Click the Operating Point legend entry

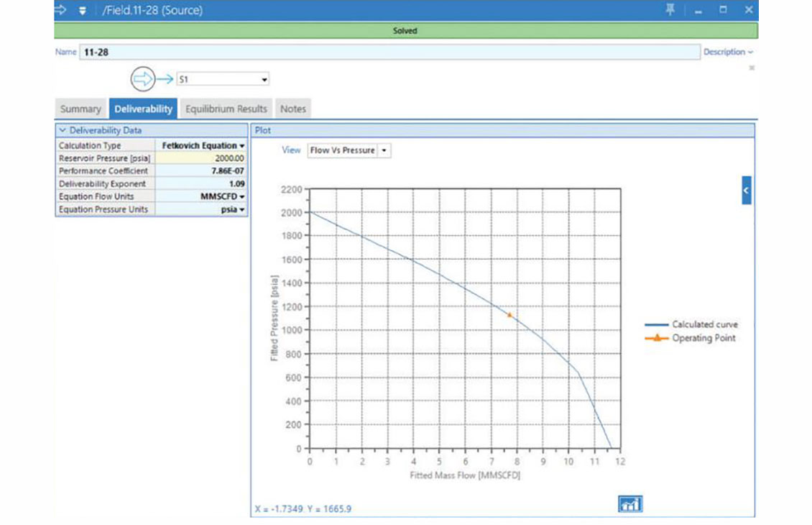(691, 338)
